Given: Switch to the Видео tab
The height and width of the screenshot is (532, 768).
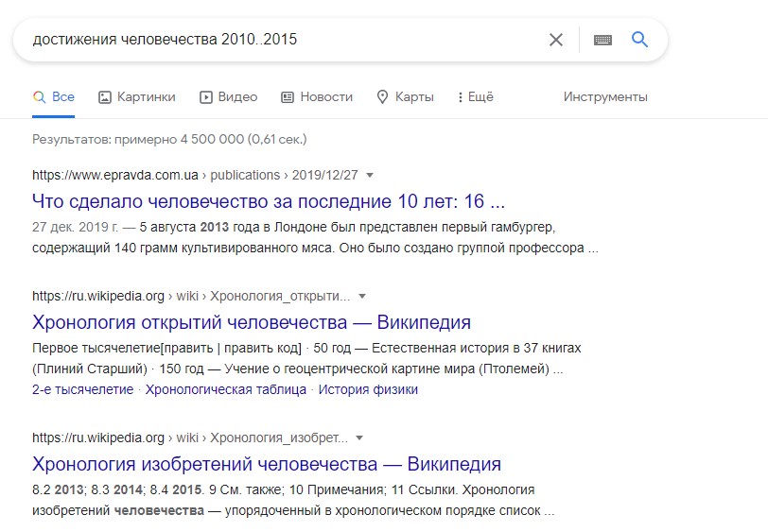Looking at the screenshot, I should pyautogui.click(x=228, y=97).
